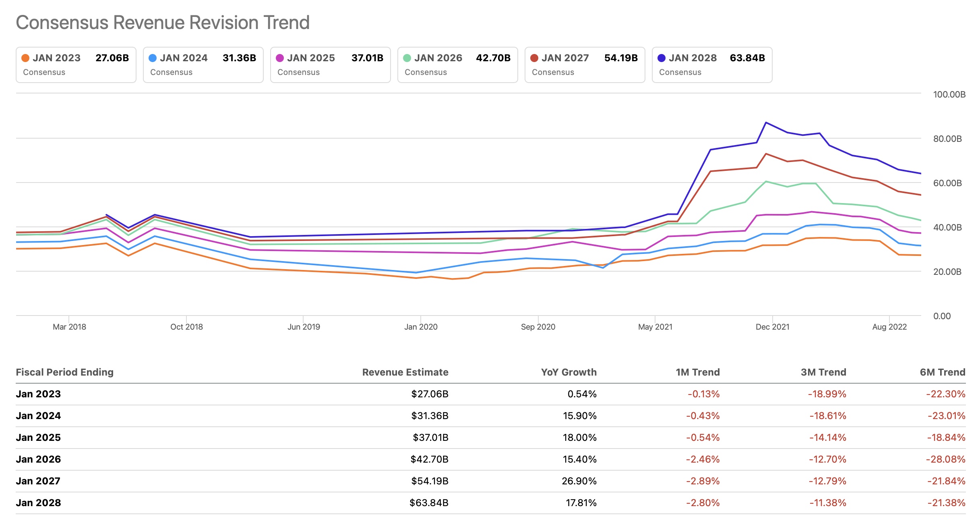Click the light blue JAN 2024 legend dot
980x515 pixels.
click(x=153, y=58)
